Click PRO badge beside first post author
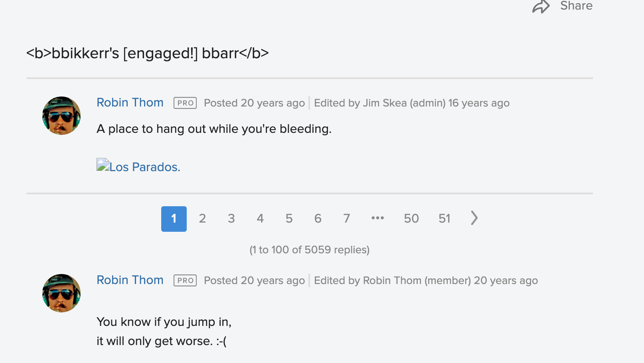 click(185, 103)
